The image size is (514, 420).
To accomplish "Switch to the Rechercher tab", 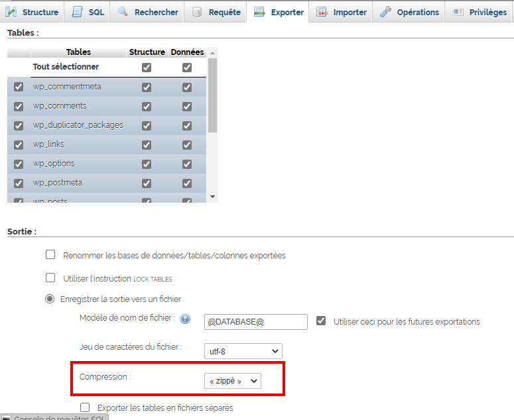I will [x=147, y=12].
